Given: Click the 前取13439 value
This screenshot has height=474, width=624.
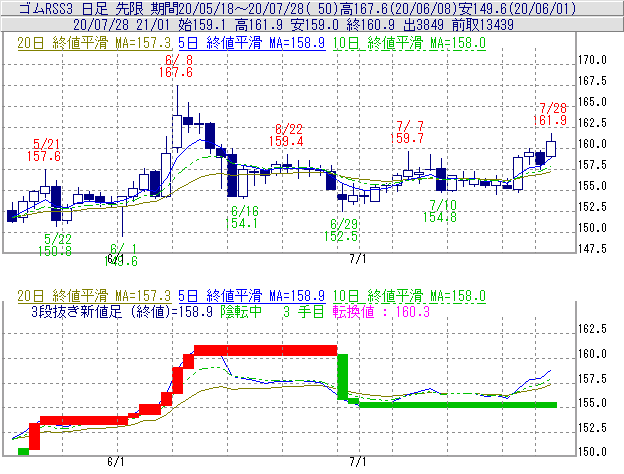Looking at the screenshot, I should coord(483,25).
